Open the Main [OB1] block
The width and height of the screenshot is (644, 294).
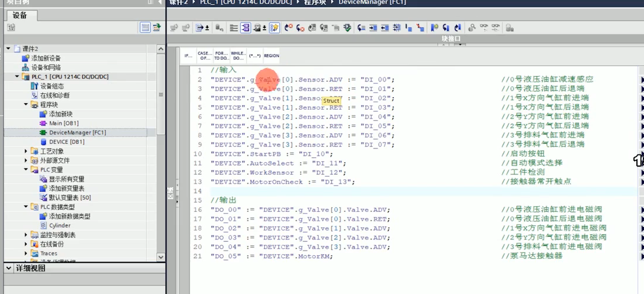point(63,123)
